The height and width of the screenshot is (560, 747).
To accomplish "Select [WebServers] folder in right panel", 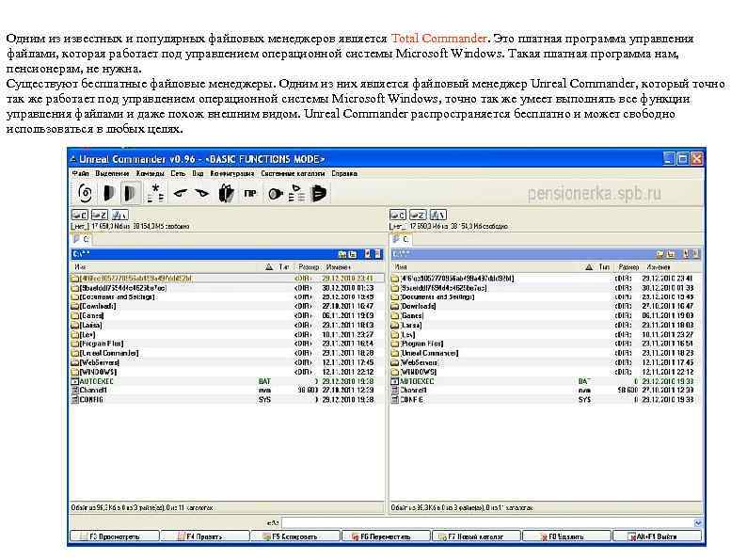I will (546, 362).
